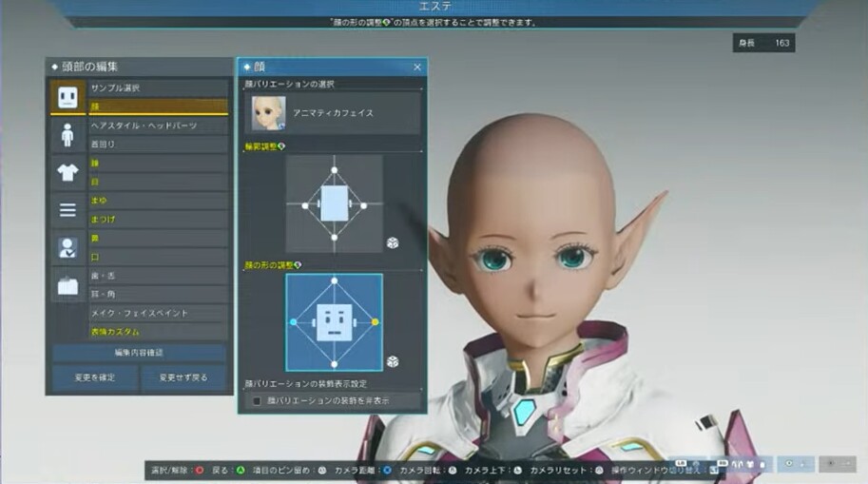Open アニマティカフェイス face variation selector
This screenshot has height=484, width=868.
coord(332,113)
